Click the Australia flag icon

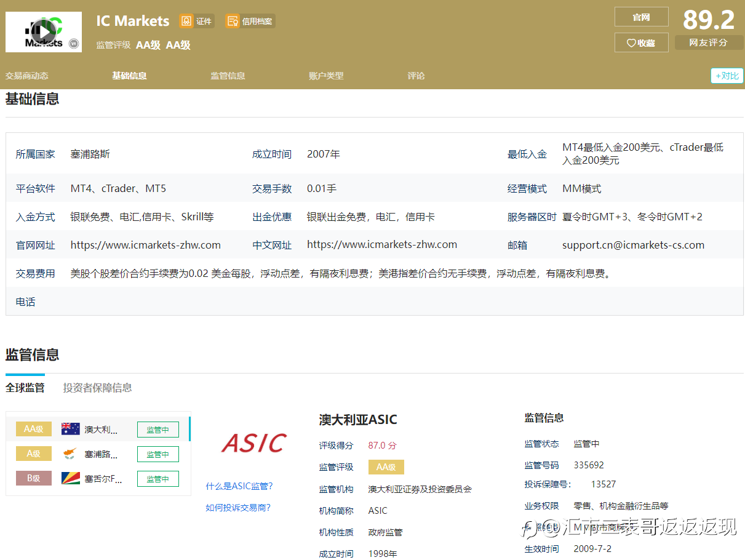coord(71,429)
